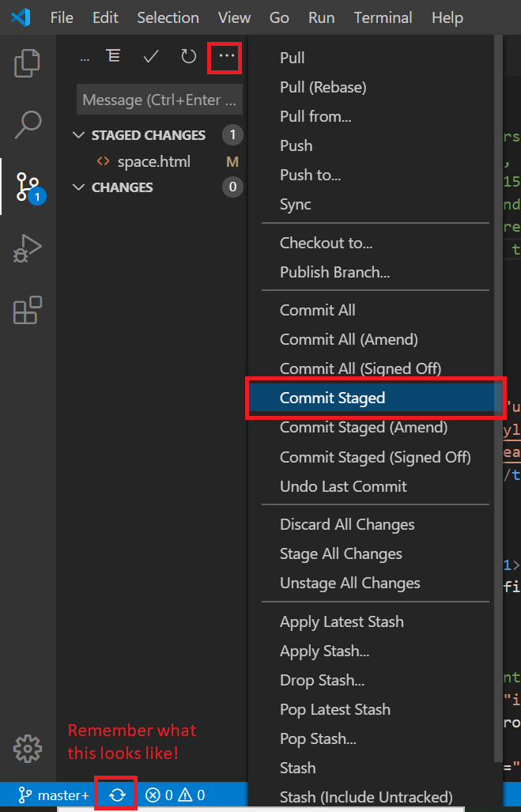Click the master+ branch in status bar
This screenshot has width=521, height=812.
(x=54, y=795)
